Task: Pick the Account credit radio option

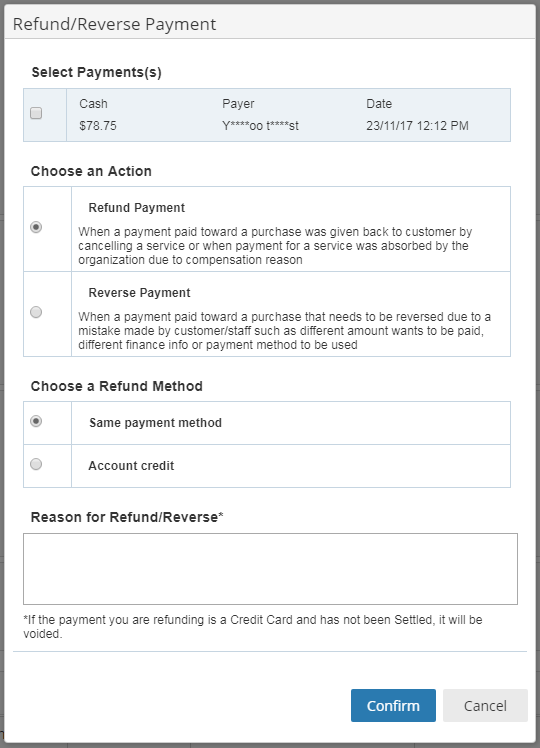Action: (x=36, y=464)
